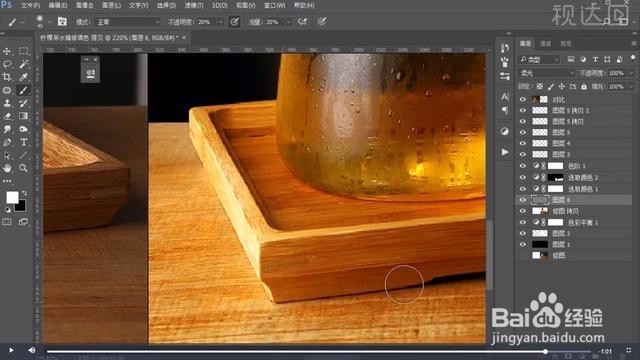
Task: Open the brush opacity slider dropdown
Action: 221,22
